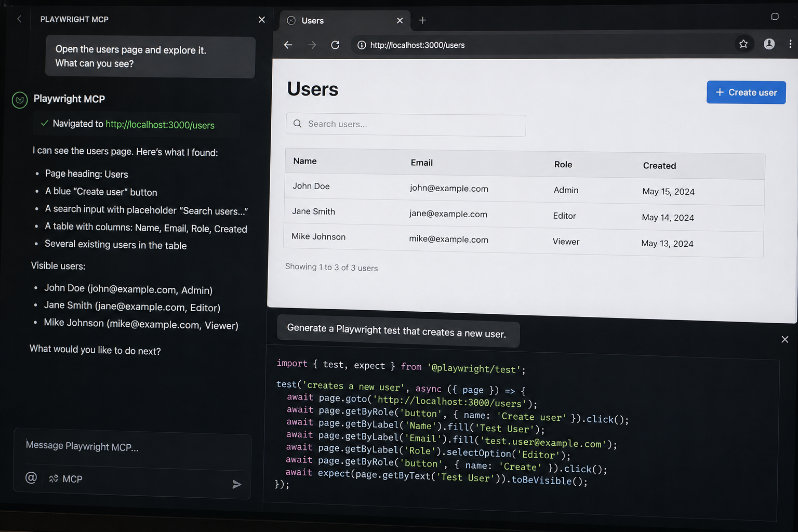Viewport: 798px width, 532px height.
Task: Click the getByRole 'Create user' code line
Action: [x=458, y=415]
